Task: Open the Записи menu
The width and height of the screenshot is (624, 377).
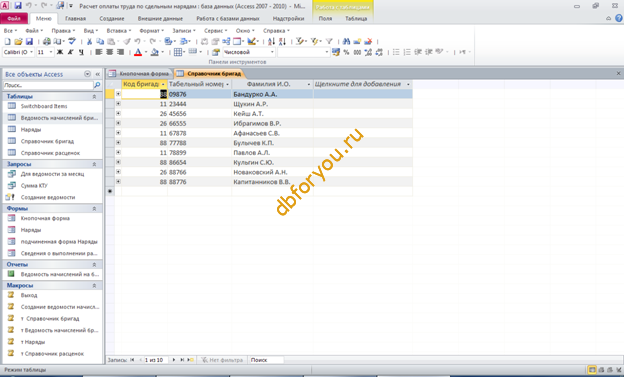Action: coord(183,31)
